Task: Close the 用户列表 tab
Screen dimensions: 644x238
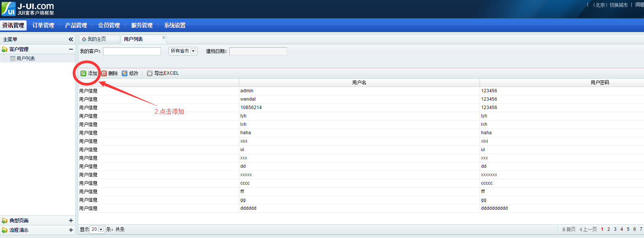Action: click(164, 37)
